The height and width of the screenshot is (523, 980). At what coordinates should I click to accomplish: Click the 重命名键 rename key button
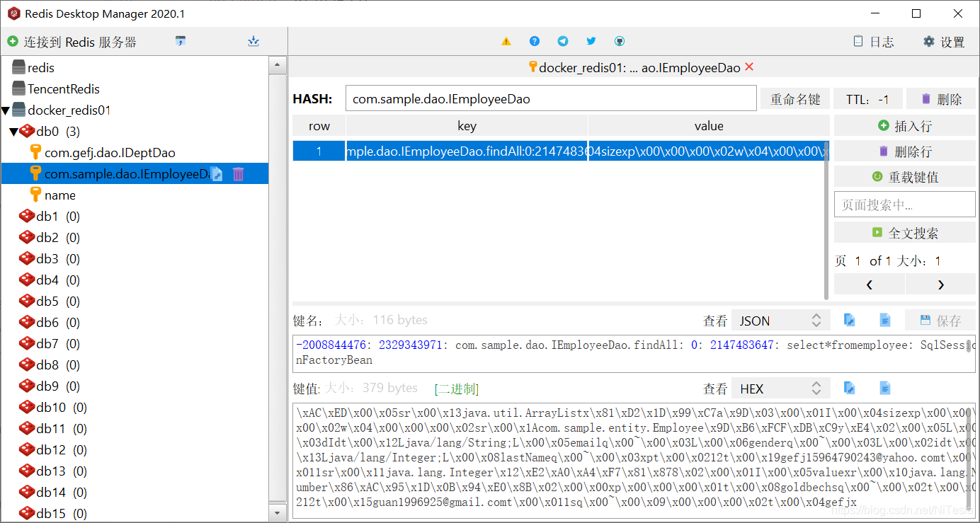pos(795,99)
